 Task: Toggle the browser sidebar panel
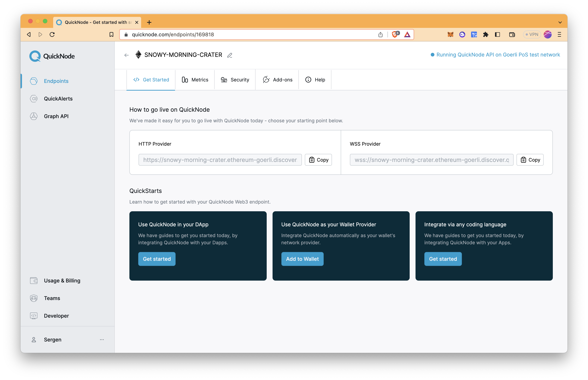click(x=497, y=34)
